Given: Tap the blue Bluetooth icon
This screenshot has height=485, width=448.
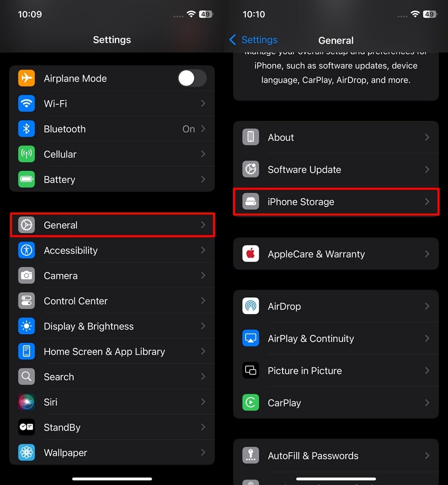Looking at the screenshot, I should tap(26, 129).
